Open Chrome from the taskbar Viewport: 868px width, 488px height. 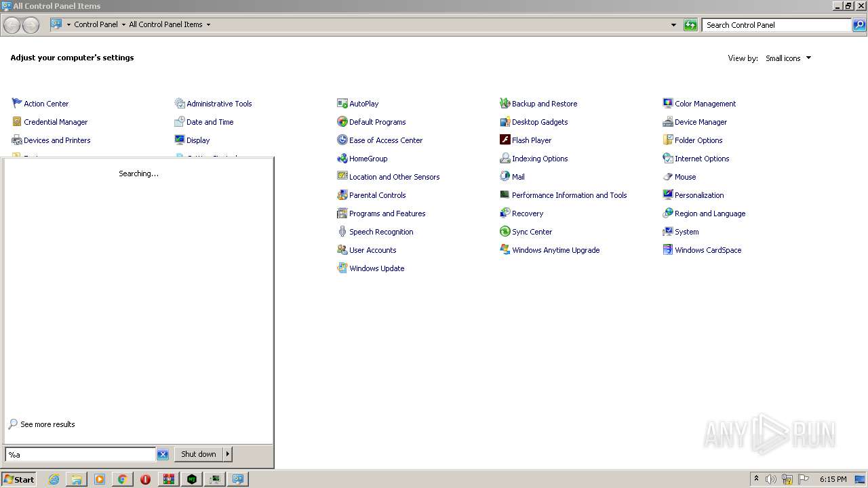pyautogui.click(x=122, y=479)
